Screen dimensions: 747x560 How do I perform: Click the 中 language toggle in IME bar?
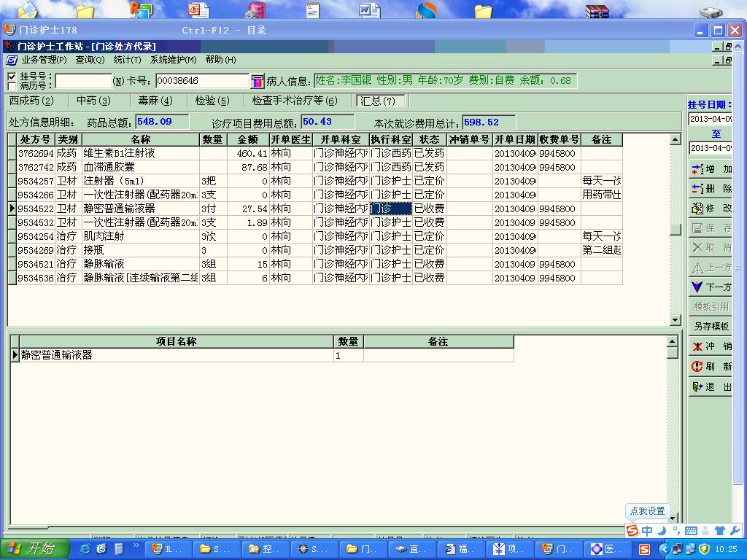[x=647, y=531]
